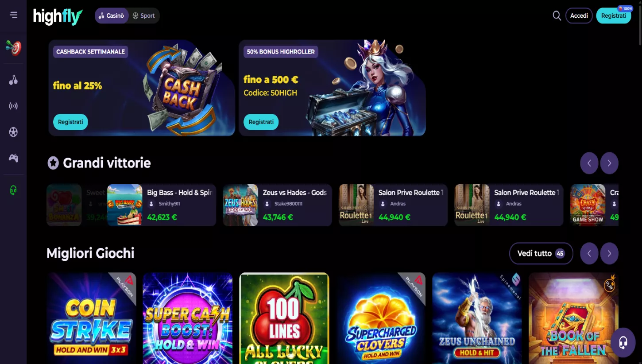Screen dimensions: 642x364
Task: Click the green headset support icon in sidebar
Action: [x=14, y=190]
